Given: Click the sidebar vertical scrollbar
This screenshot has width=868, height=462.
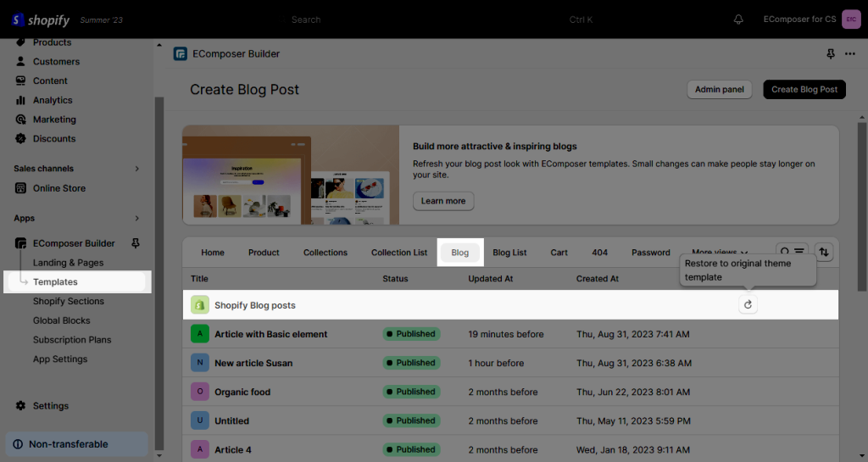Looking at the screenshot, I should [159, 274].
